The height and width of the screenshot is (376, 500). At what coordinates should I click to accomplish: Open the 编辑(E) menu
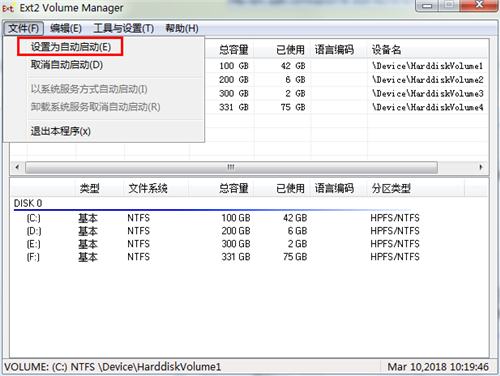point(66,28)
